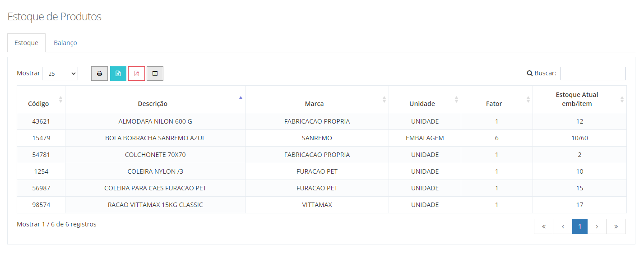Go to previous page chevron
The height and width of the screenshot is (258, 644).
(563, 226)
